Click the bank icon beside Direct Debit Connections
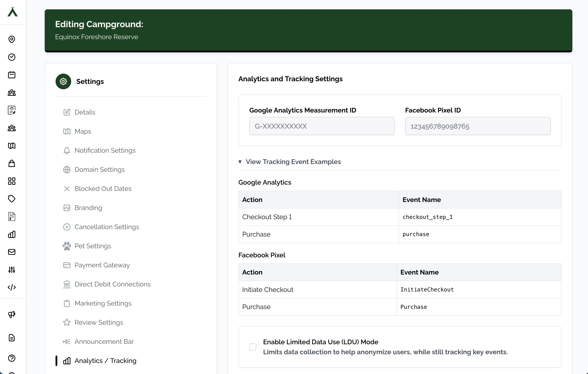Image resolution: width=588 pixels, height=374 pixels. (x=67, y=284)
